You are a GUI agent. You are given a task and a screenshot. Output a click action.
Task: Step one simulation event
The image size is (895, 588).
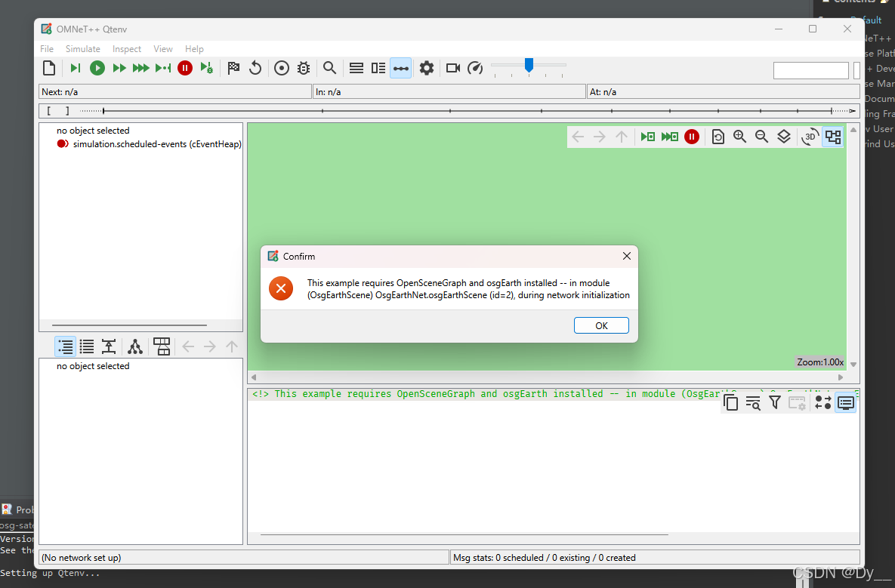pos(75,68)
